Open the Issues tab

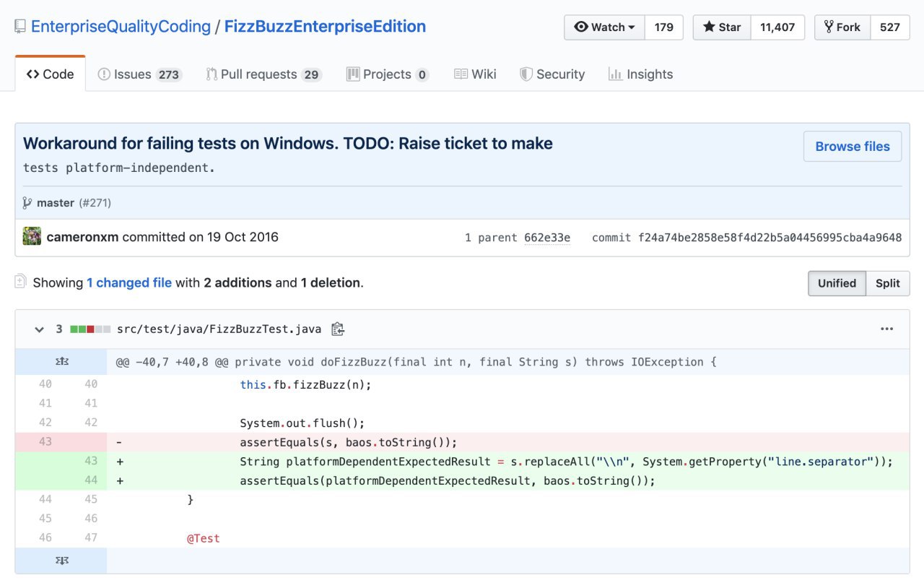[139, 74]
